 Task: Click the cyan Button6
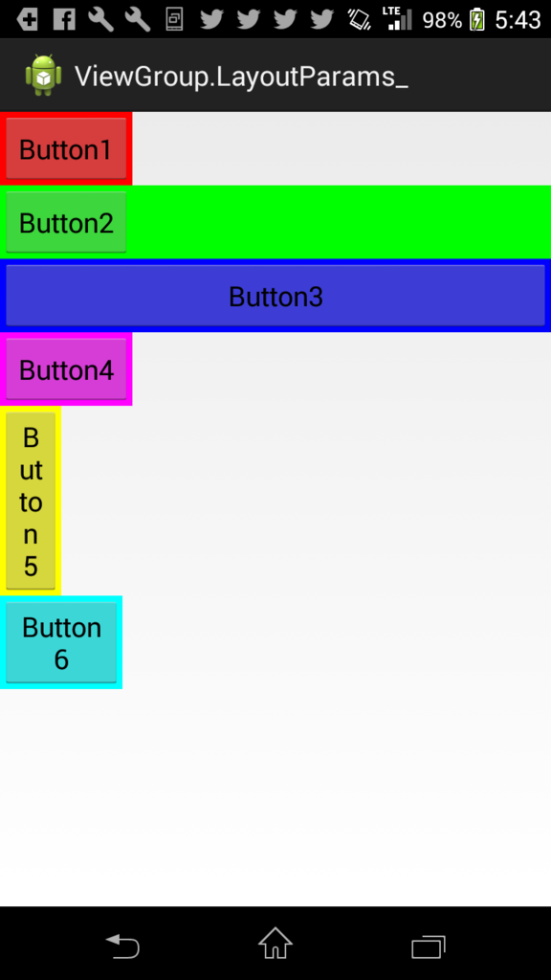click(x=61, y=642)
